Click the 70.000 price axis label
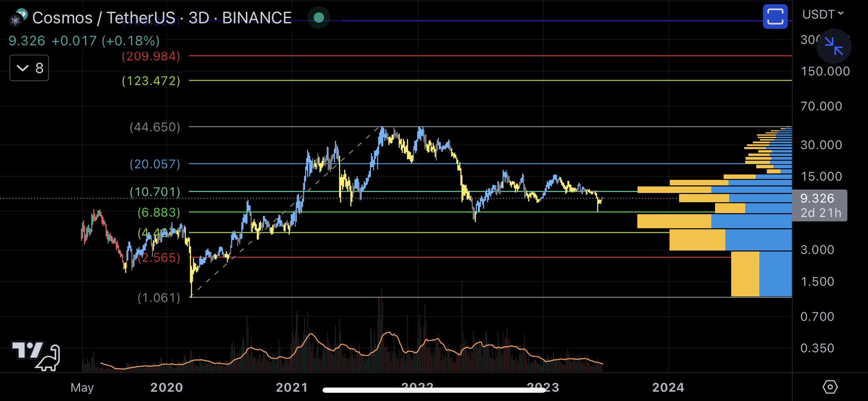868x401 pixels. tap(821, 106)
